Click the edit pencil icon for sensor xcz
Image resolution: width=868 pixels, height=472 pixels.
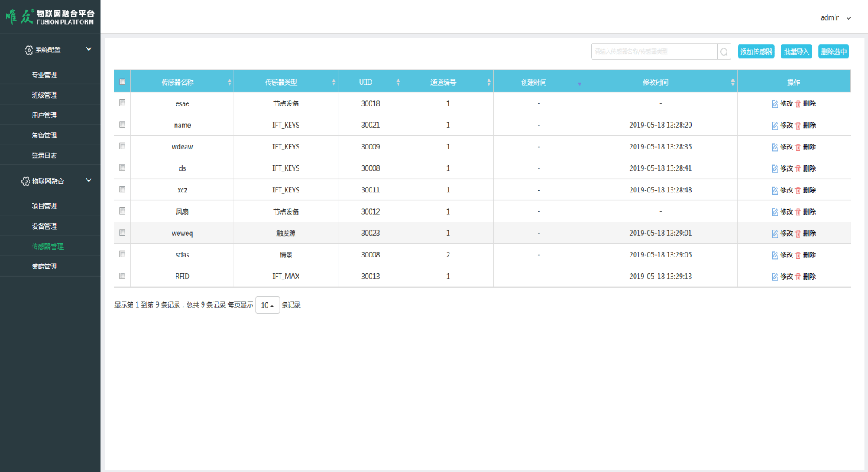(774, 191)
